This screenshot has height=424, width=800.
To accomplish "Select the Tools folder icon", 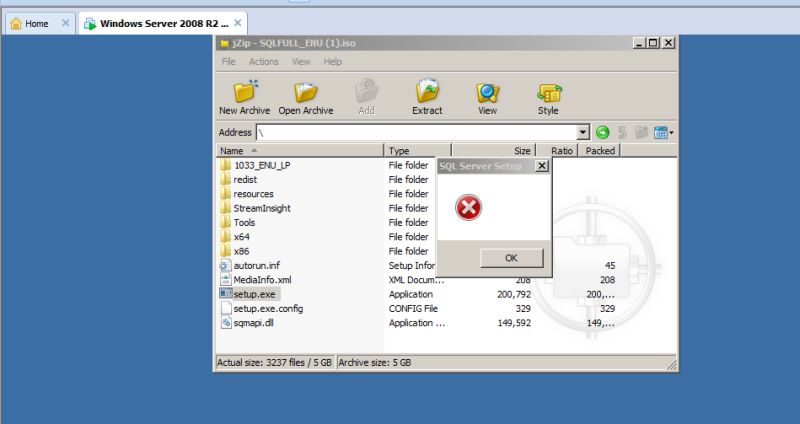I will pos(226,222).
